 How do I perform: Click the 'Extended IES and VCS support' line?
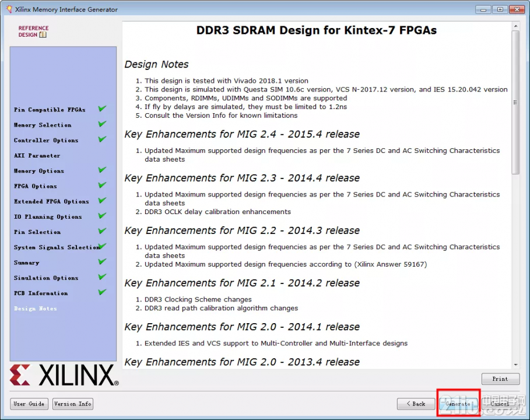tap(276, 343)
